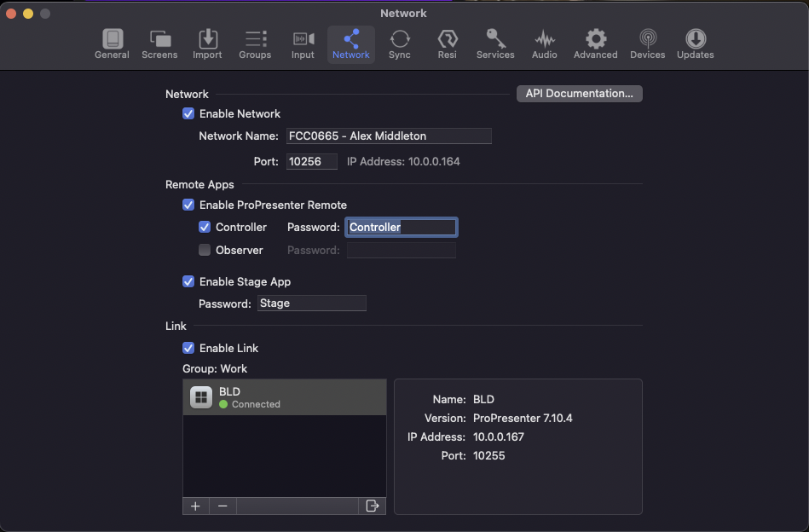Open the Groups preferences pane
809x532 pixels.
(255, 44)
